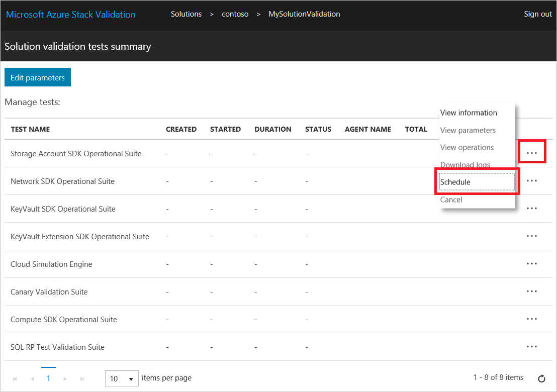The image size is (557, 392).
Task: Open Solutions breadcrumb link
Action: [x=186, y=14]
